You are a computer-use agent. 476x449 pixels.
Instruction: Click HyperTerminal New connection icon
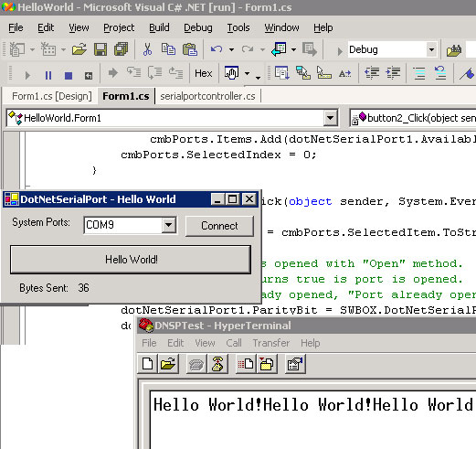click(x=148, y=364)
